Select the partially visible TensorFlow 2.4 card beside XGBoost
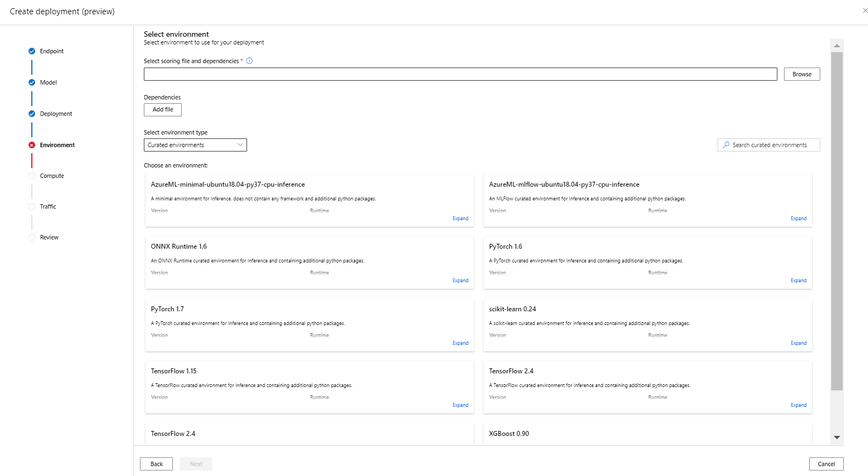The height and width of the screenshot is (476, 868). point(309,434)
